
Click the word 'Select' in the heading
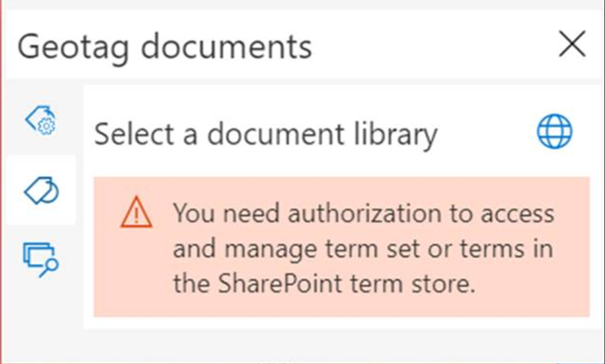pos(134,134)
